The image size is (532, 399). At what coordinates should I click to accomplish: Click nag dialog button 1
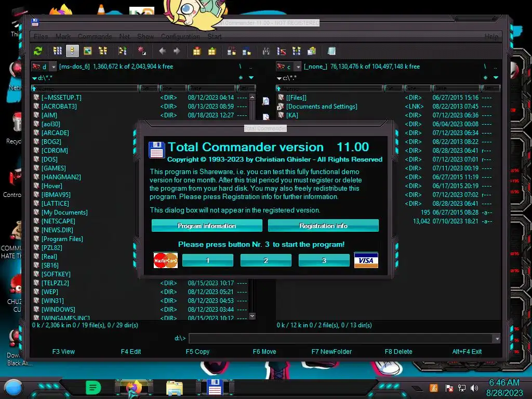click(208, 260)
